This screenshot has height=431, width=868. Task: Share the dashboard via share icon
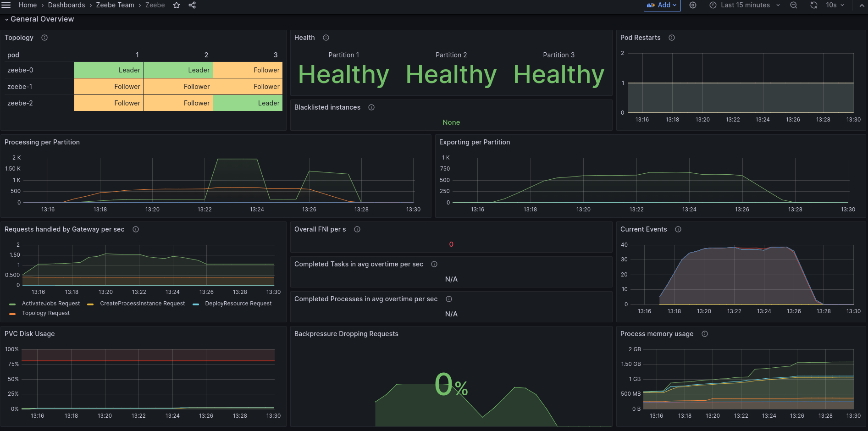[192, 5]
